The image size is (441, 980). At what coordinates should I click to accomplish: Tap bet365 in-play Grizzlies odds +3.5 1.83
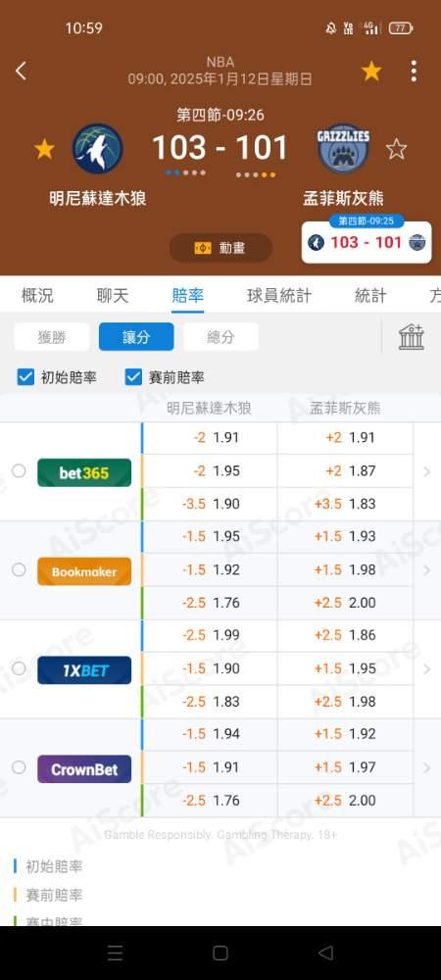pyautogui.click(x=345, y=505)
